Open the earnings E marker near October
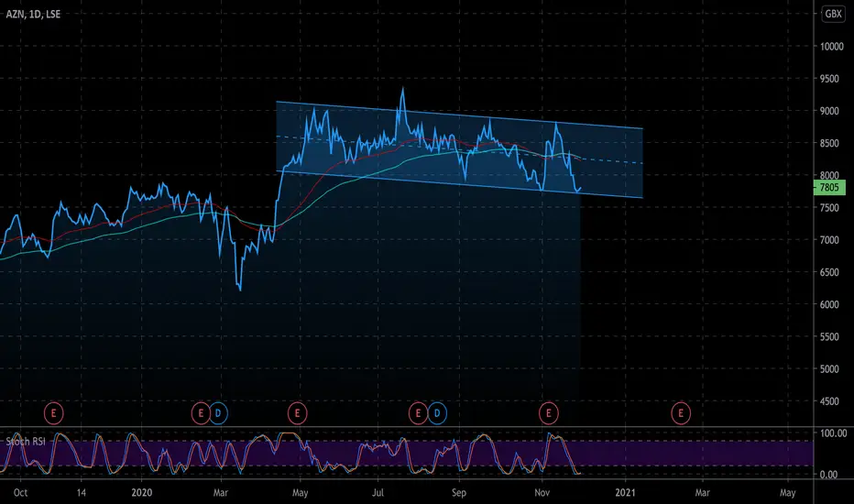Viewport: 854px width, 504px height. (x=53, y=413)
